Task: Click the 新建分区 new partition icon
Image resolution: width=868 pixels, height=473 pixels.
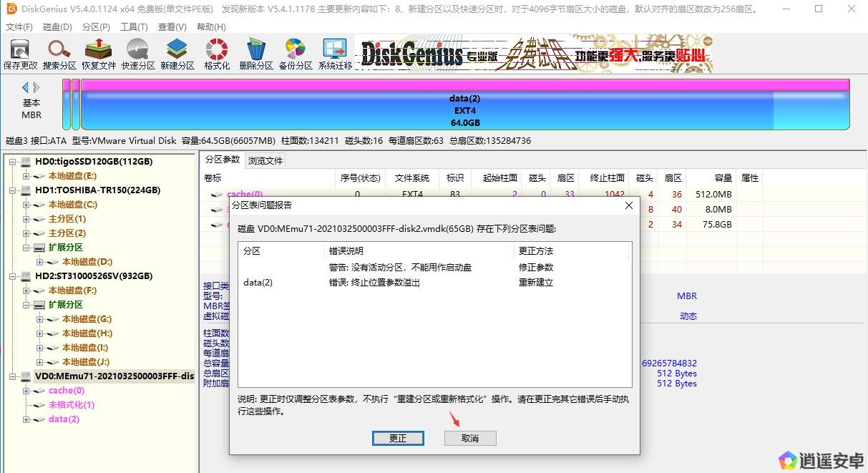Action: (177, 54)
